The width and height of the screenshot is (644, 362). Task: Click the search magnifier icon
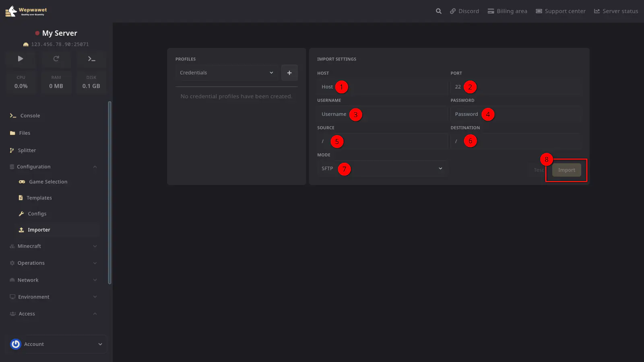(x=438, y=11)
